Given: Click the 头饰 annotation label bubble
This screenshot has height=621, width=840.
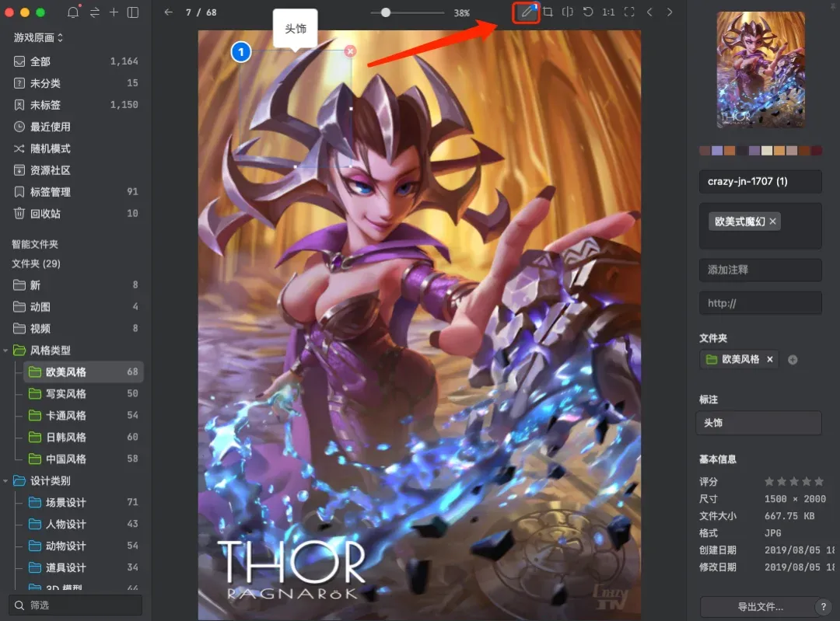Looking at the screenshot, I should 296,29.
